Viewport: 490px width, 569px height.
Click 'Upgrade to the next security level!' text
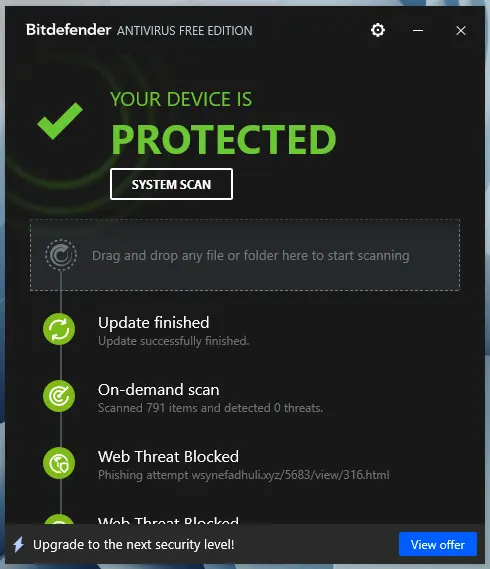click(x=134, y=545)
